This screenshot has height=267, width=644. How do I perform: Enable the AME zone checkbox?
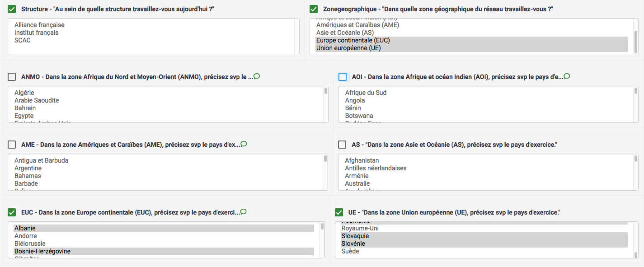pos(12,145)
